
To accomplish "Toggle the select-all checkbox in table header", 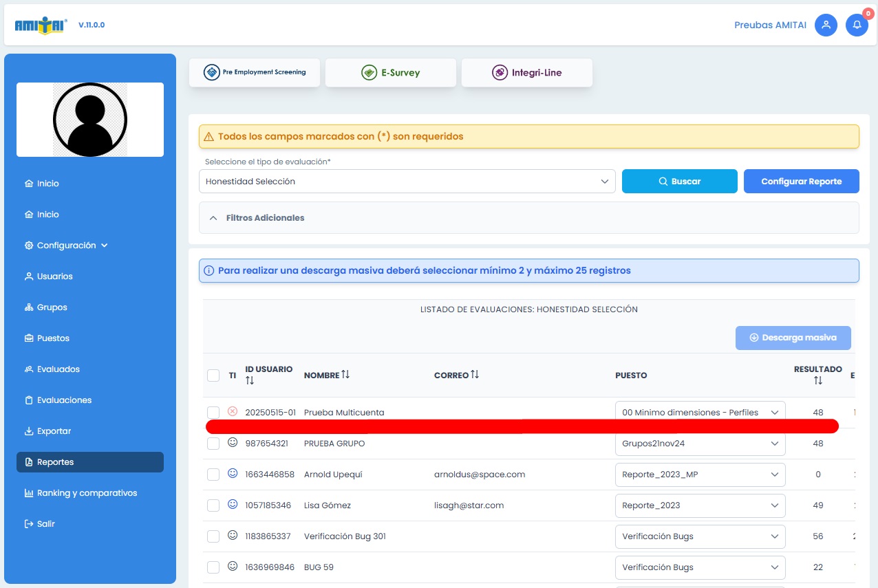I will [213, 375].
